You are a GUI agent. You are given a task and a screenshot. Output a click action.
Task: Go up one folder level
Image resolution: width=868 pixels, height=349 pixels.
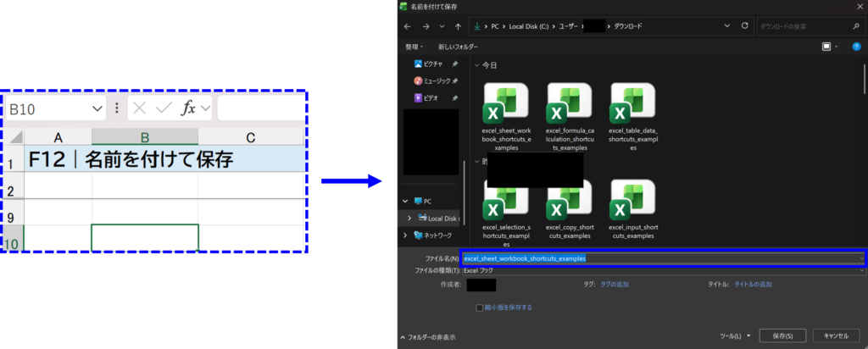pyautogui.click(x=458, y=26)
